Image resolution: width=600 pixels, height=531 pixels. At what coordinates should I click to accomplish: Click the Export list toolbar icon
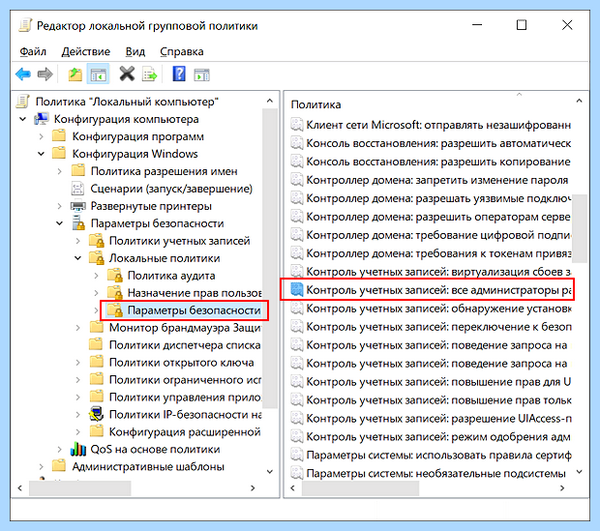click(149, 74)
